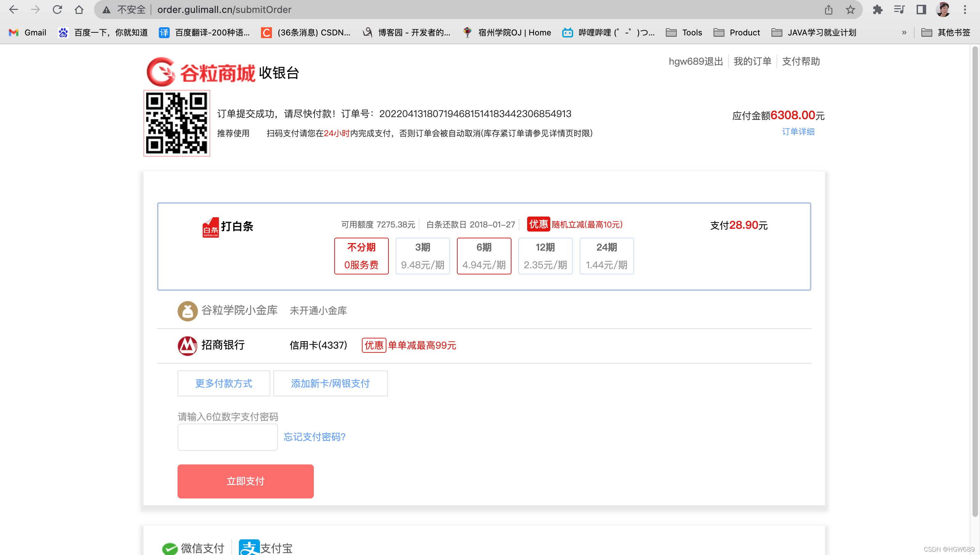This screenshot has height=555, width=980.
Task: Select the 24期 installment option
Action: coord(606,256)
